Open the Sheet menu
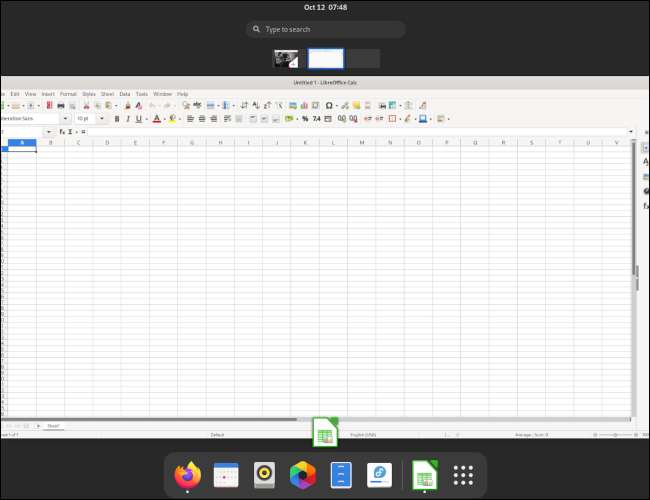Viewport: 650px width, 500px height. 107,94
